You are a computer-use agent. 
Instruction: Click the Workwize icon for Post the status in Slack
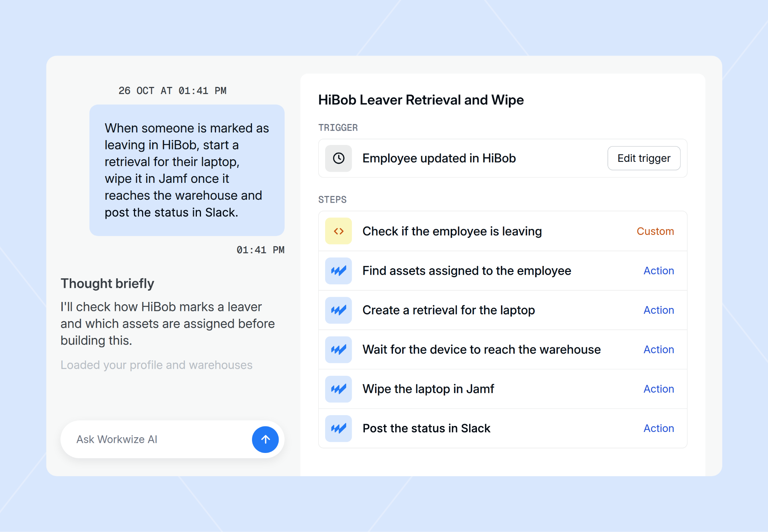coord(338,428)
